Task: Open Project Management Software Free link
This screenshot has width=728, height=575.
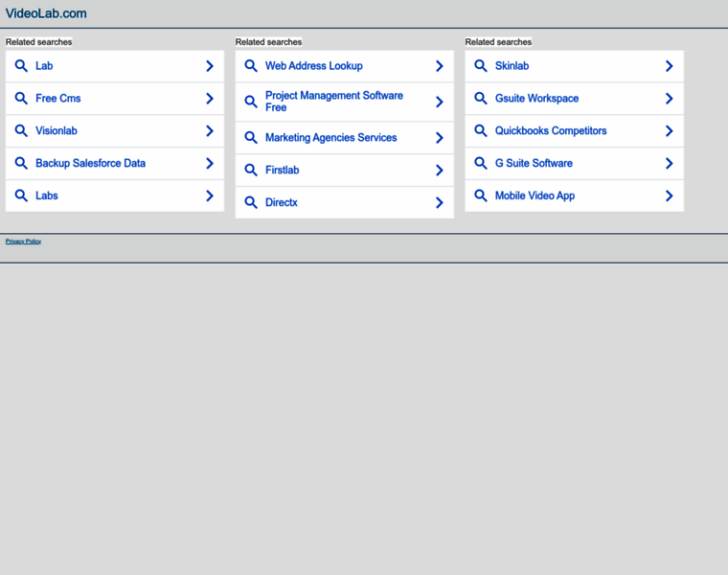Action: (333, 102)
